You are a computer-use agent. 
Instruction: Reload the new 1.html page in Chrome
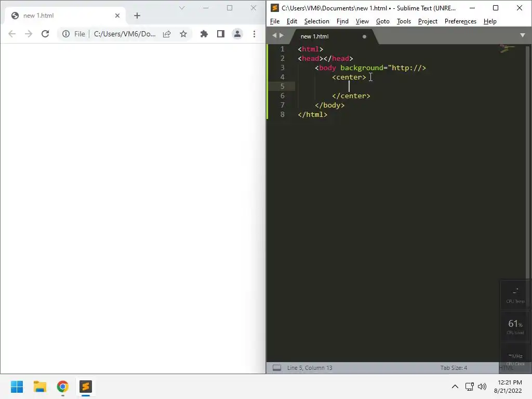(45, 34)
